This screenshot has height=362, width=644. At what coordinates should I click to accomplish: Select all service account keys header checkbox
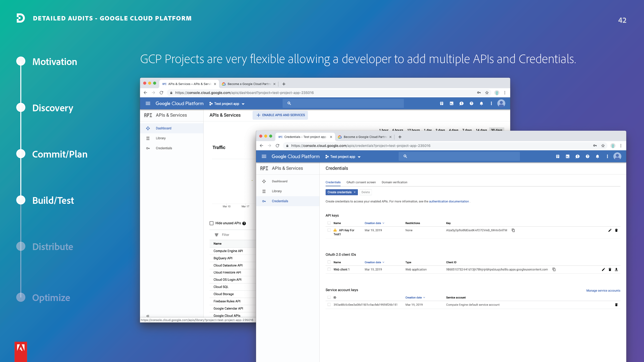point(329,297)
